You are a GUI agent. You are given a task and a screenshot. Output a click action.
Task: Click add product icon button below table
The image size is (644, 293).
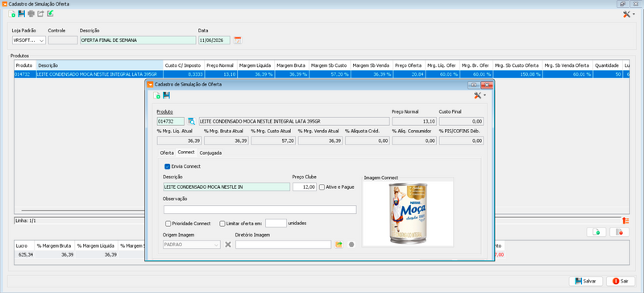[596, 232]
